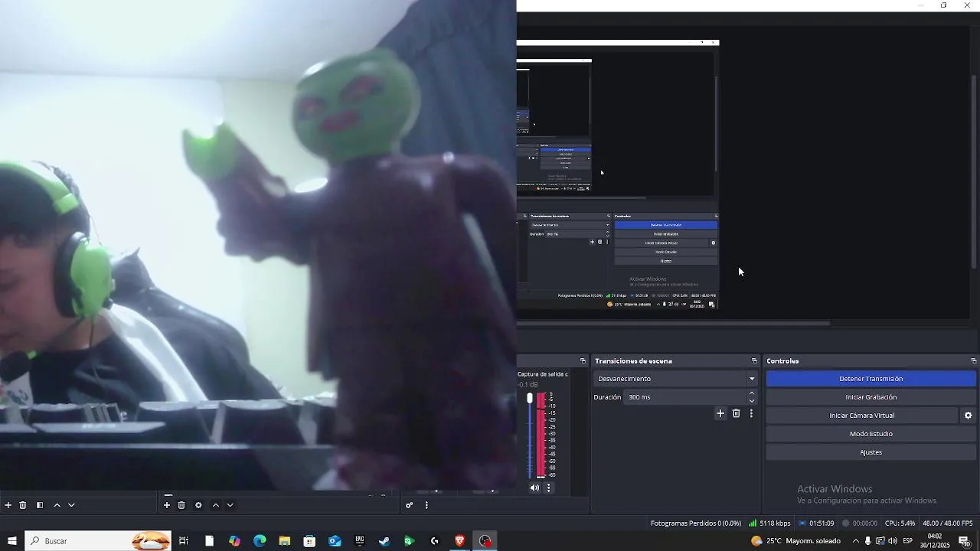This screenshot has width=980, height=551.
Task: Open the Captura de salida channel options menu
Action: tap(548, 487)
